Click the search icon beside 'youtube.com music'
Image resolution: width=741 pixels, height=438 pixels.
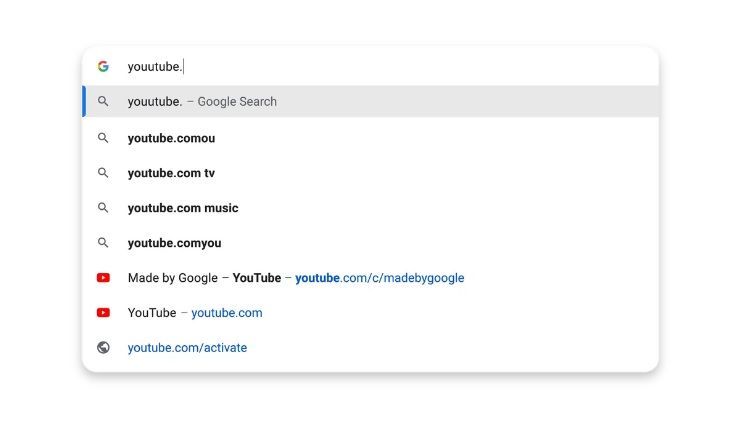tap(103, 208)
